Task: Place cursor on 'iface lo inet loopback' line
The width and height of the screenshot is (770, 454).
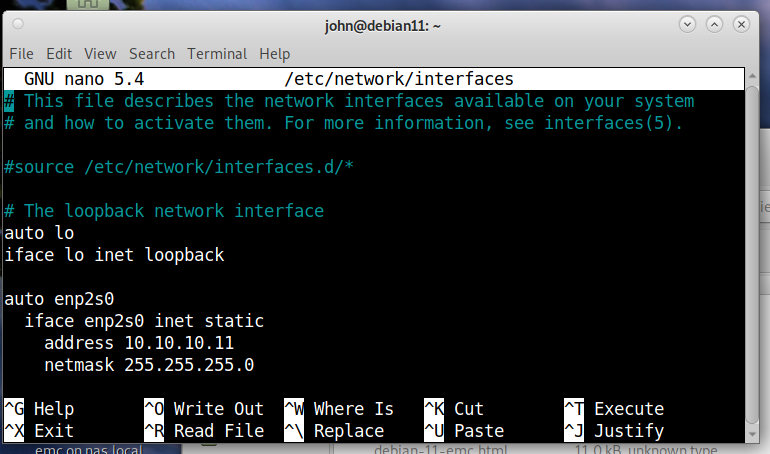Action: tap(114, 255)
